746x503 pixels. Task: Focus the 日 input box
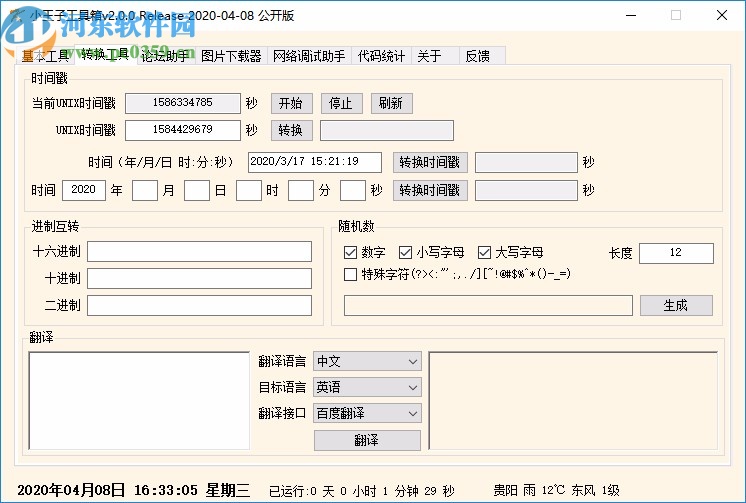(197, 190)
